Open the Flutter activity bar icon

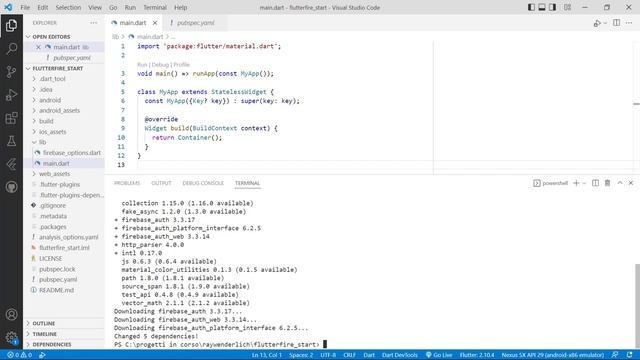coord(11,164)
